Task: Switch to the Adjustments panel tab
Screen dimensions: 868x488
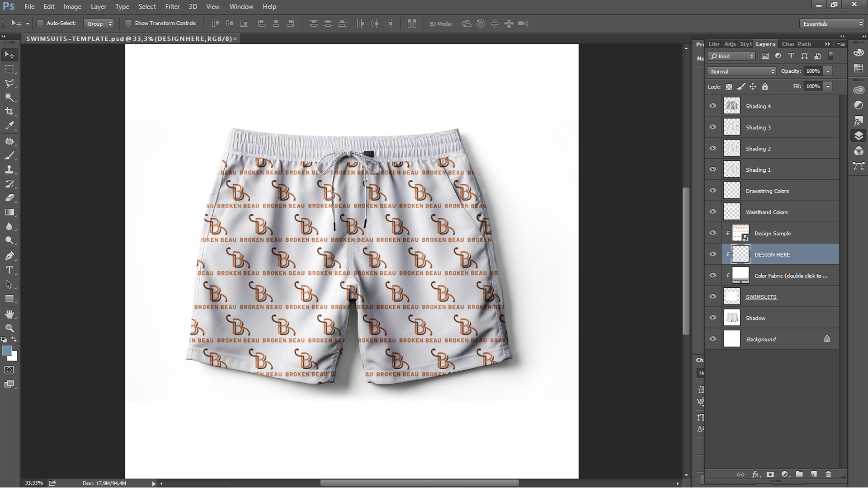Action: (x=730, y=44)
